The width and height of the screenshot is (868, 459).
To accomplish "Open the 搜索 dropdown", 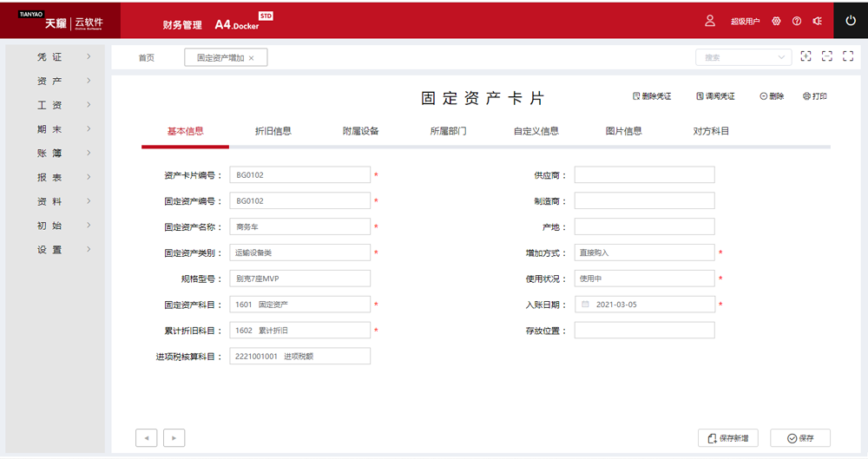I will pyautogui.click(x=743, y=57).
